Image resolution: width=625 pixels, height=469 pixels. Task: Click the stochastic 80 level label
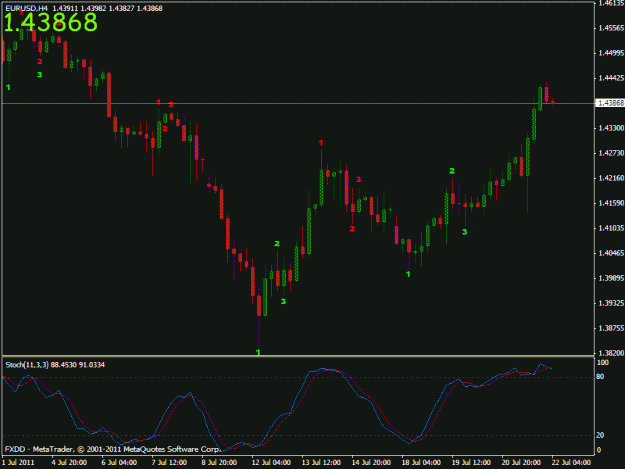coord(600,377)
